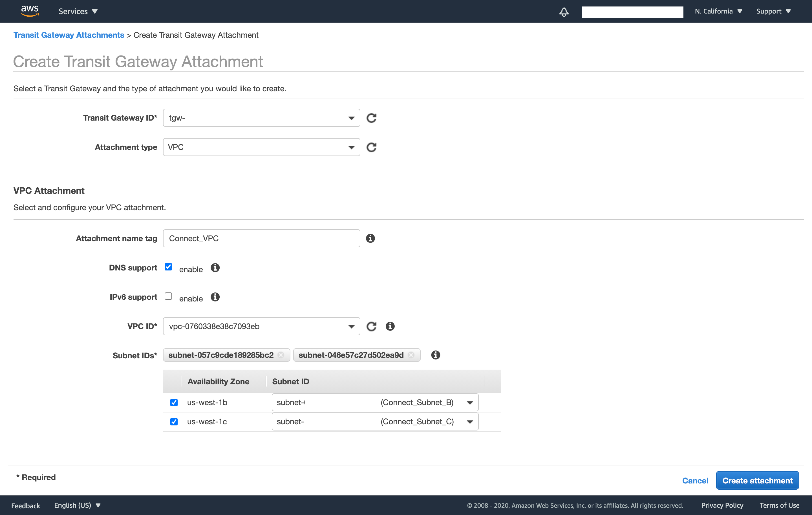Viewport: 812px width, 515px height.
Task: Show info icon for Subnet IDs
Action: [435, 355]
